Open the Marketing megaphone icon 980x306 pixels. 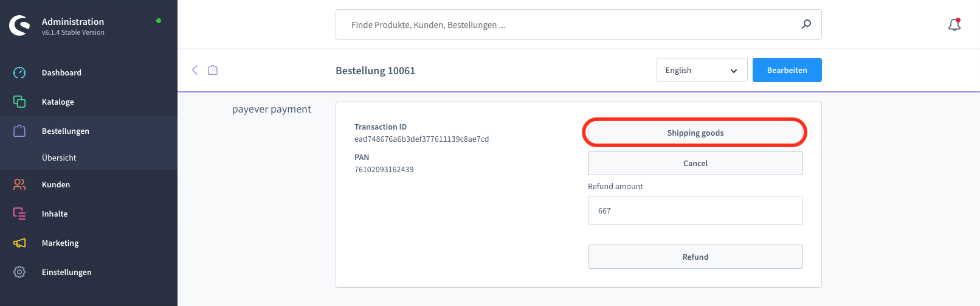[x=19, y=243]
